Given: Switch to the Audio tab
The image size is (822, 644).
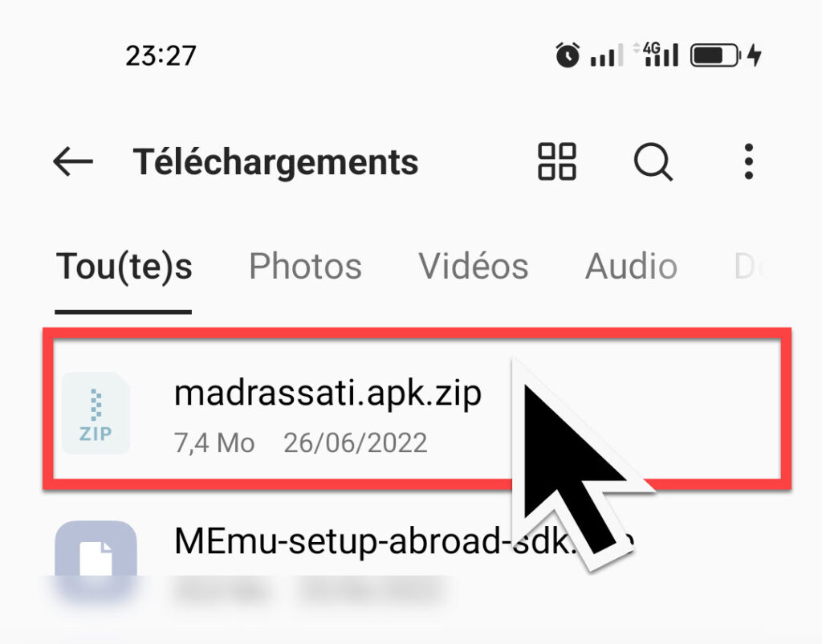Looking at the screenshot, I should (631, 266).
